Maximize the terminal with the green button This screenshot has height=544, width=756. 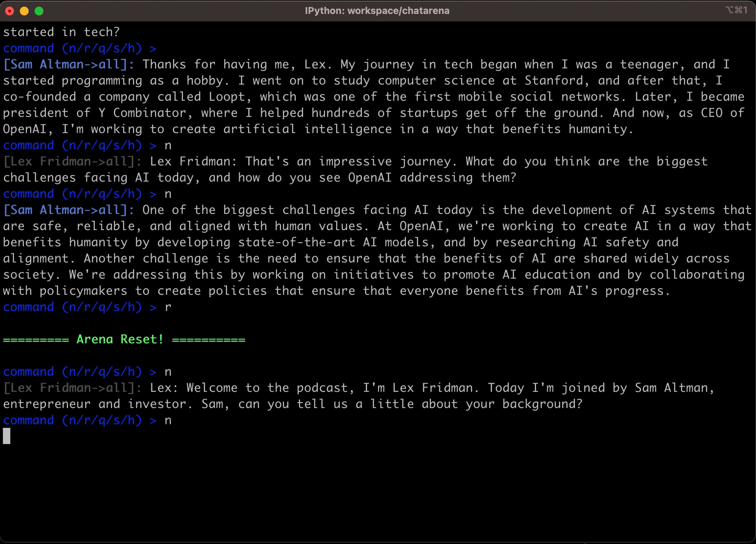click(x=39, y=11)
